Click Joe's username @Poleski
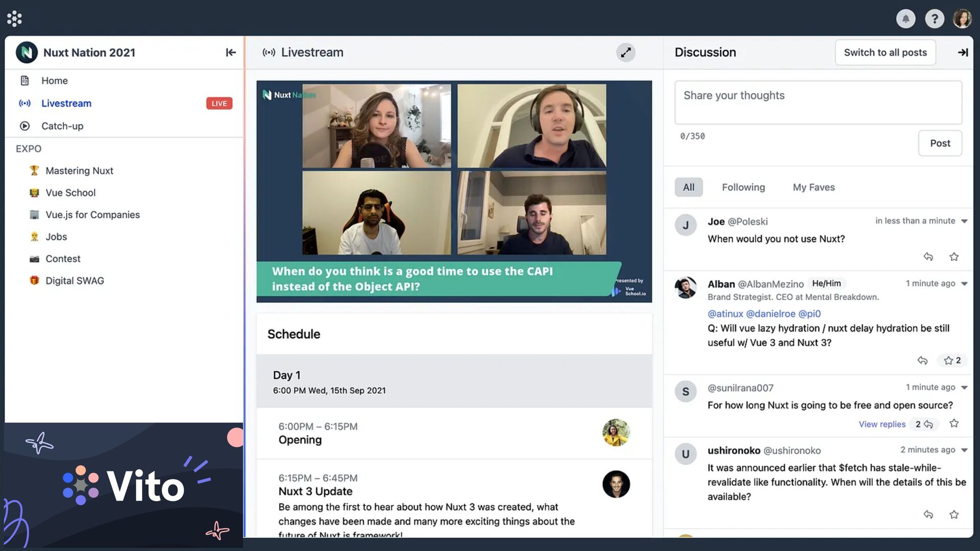 (748, 222)
